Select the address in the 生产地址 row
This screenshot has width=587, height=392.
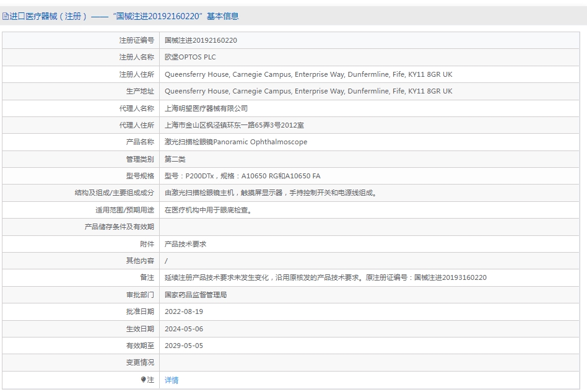pyautogui.click(x=308, y=91)
